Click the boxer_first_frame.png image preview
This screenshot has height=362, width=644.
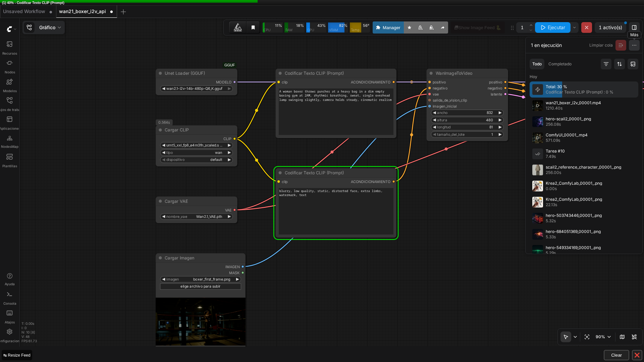[x=201, y=322]
